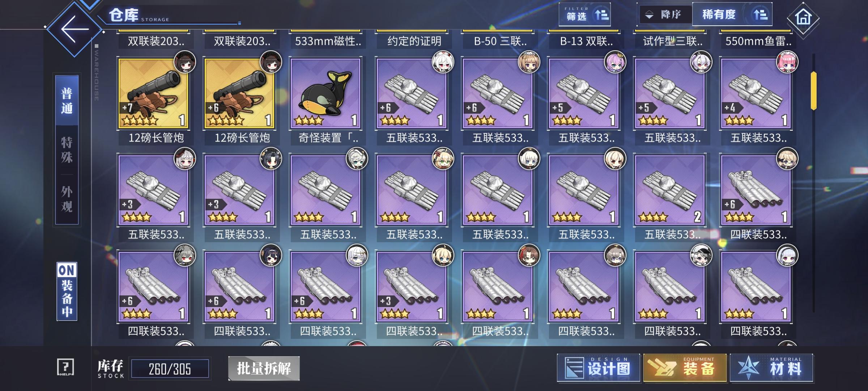
Task: Toggle 降序 sort order direction
Action: pyautogui.click(x=665, y=14)
